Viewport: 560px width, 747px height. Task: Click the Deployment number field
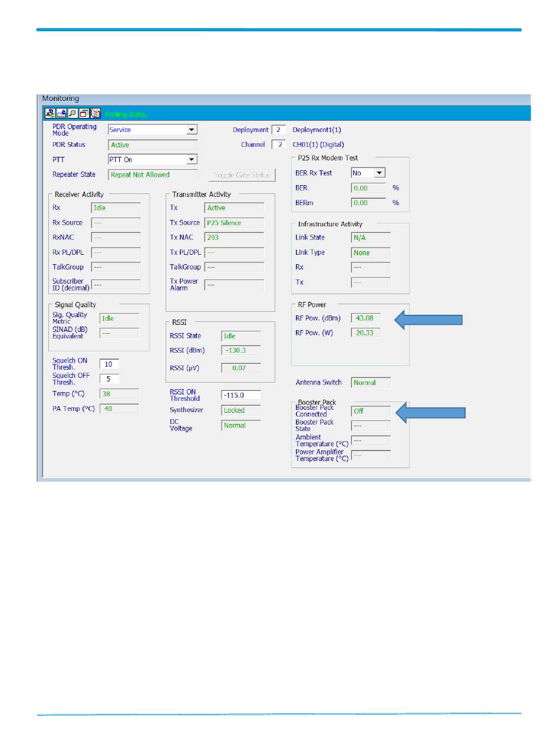point(279,130)
